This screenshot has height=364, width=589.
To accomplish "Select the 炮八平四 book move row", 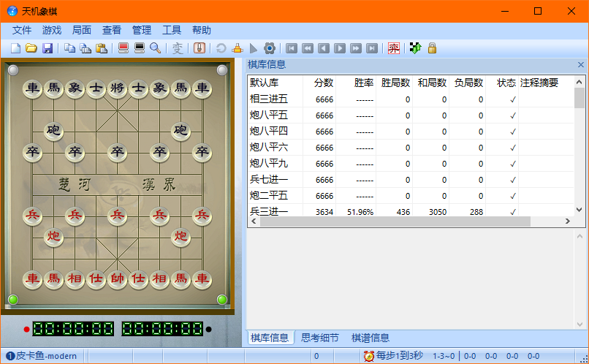I will 411,132.
